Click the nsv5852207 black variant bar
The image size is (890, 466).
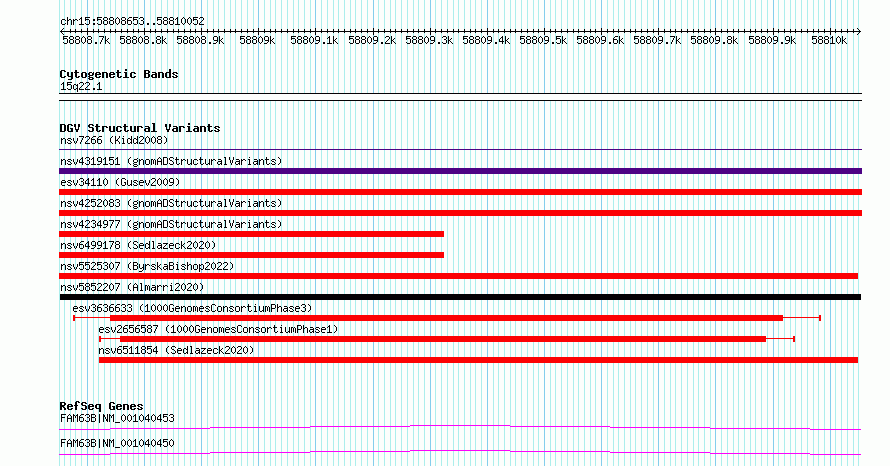pyautogui.click(x=460, y=297)
